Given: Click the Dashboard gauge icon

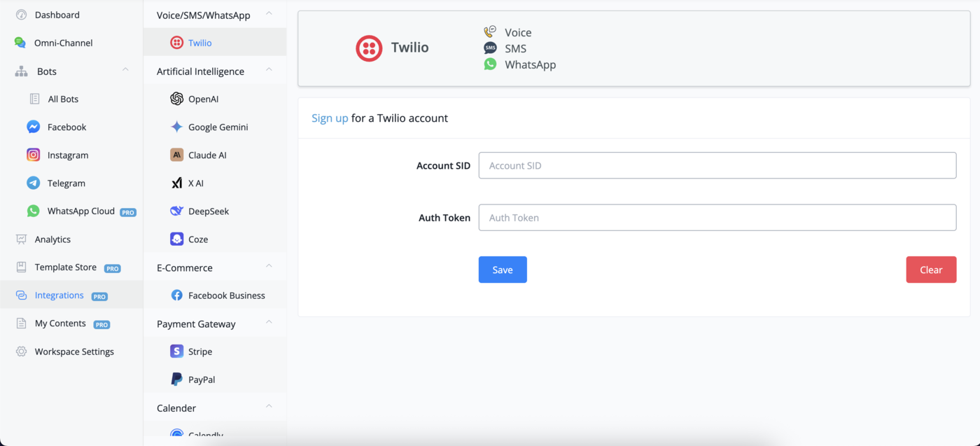Looking at the screenshot, I should [x=21, y=15].
